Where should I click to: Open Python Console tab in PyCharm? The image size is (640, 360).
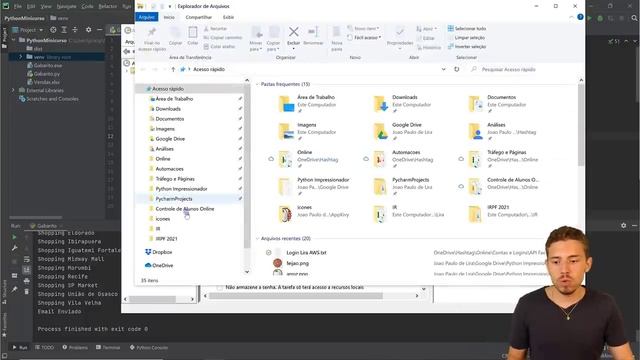click(149, 348)
